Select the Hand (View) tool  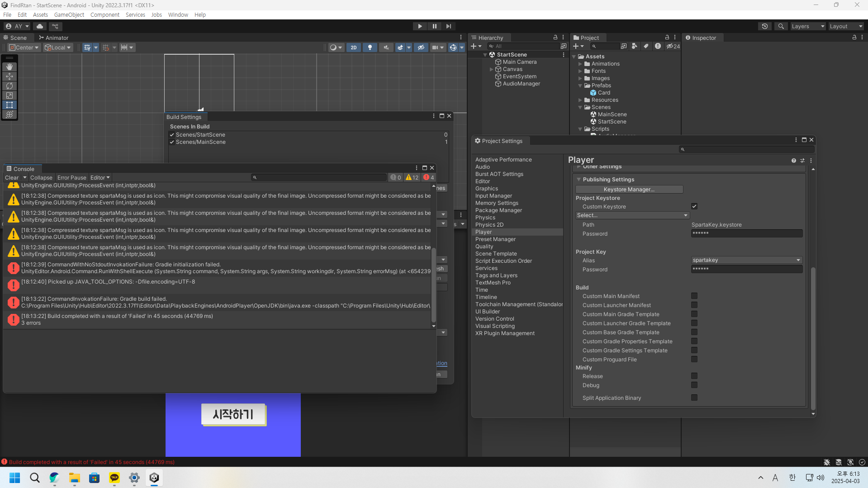9,67
